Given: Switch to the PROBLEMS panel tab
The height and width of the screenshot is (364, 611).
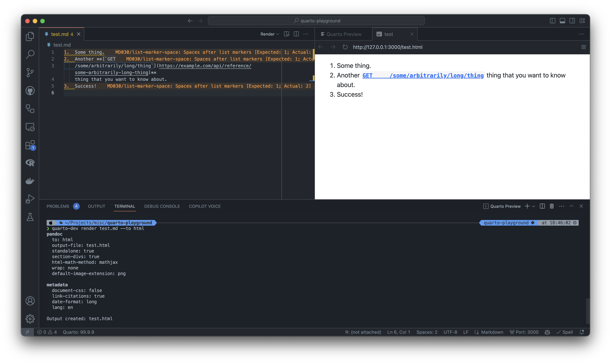Looking at the screenshot, I should click(x=58, y=206).
